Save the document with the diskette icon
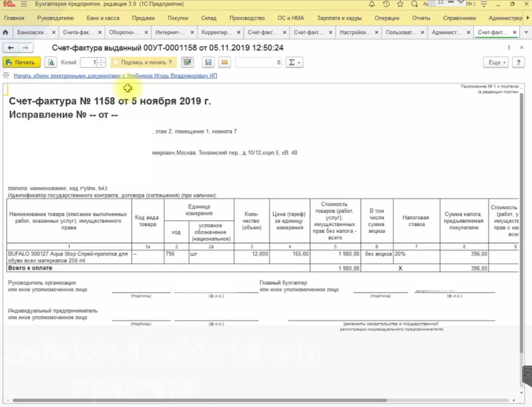This screenshot has width=532, height=407. point(208,62)
